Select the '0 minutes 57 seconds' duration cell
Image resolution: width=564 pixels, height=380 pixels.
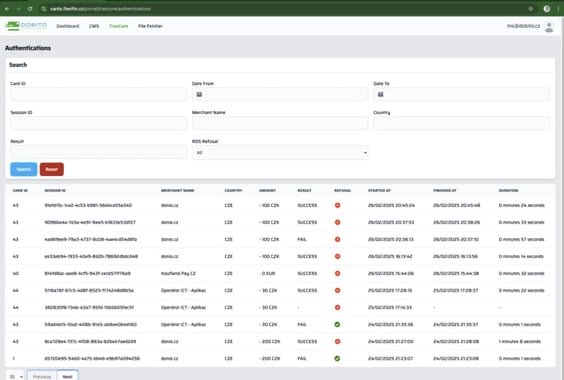click(x=522, y=239)
